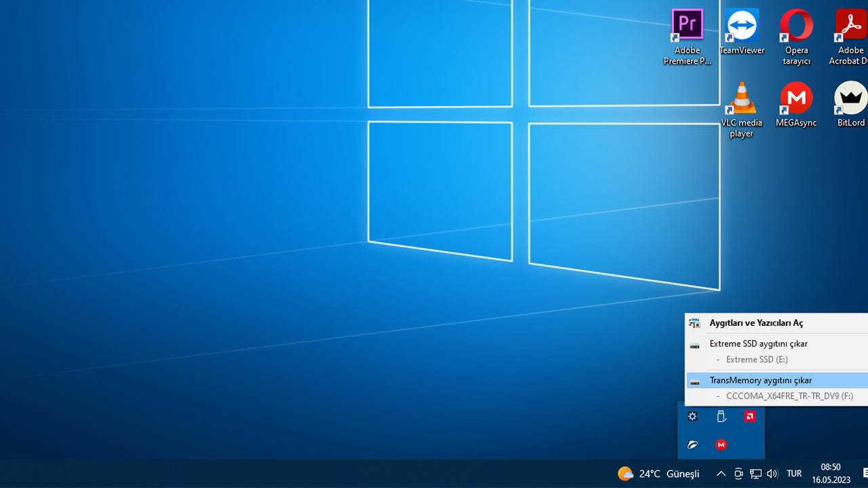Open the TUR input language selector
The height and width of the screenshot is (488, 868).
[x=794, y=474]
